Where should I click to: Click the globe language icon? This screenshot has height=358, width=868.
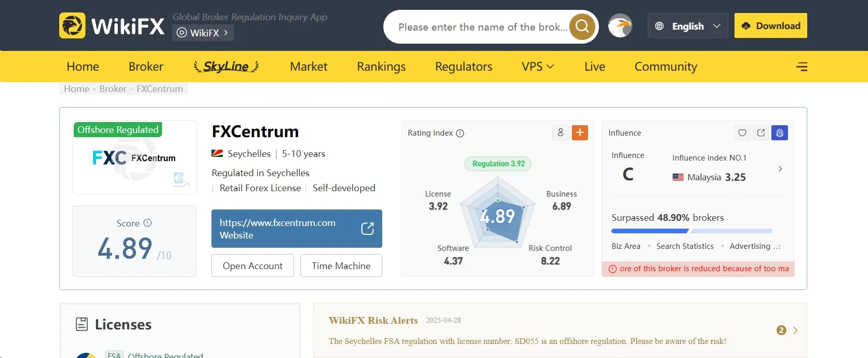tap(659, 26)
